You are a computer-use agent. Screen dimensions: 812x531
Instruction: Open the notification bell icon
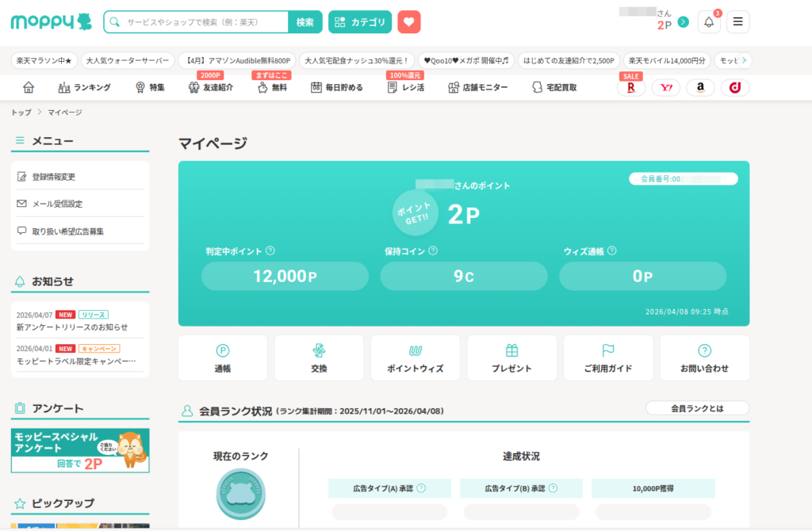click(709, 22)
